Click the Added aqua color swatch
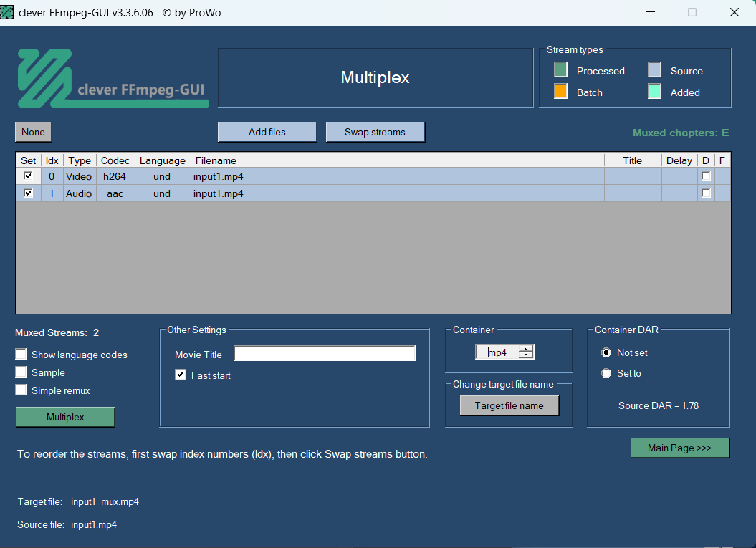The width and height of the screenshot is (756, 548). 654,91
